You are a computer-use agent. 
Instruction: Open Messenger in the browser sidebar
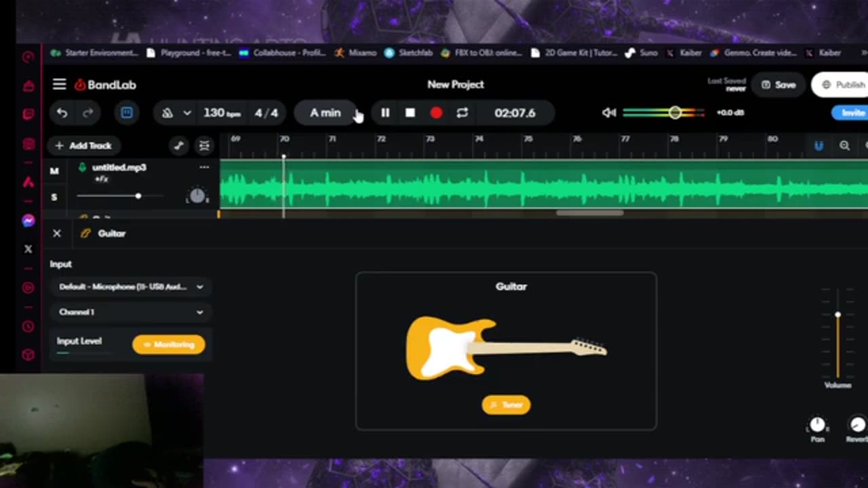tap(28, 221)
